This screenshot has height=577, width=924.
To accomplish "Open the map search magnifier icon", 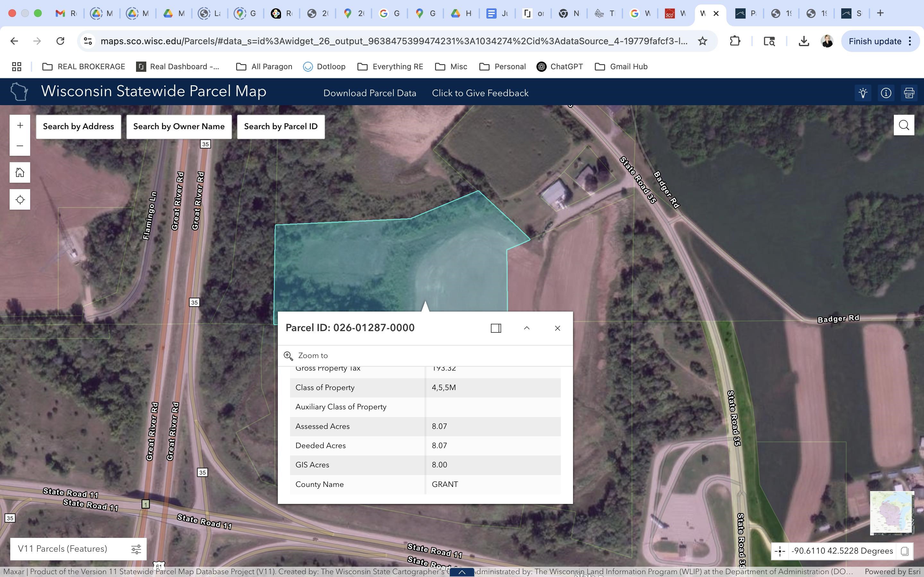I will 904,125.
